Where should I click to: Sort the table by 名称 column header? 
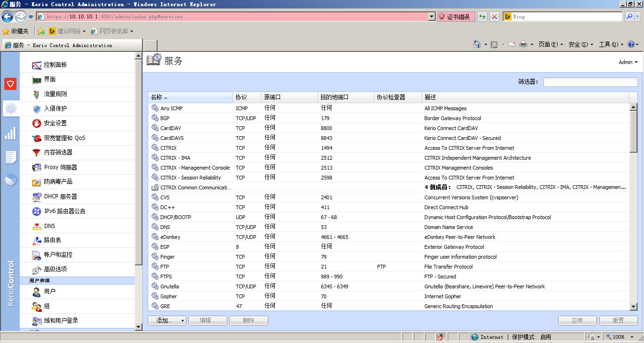157,97
